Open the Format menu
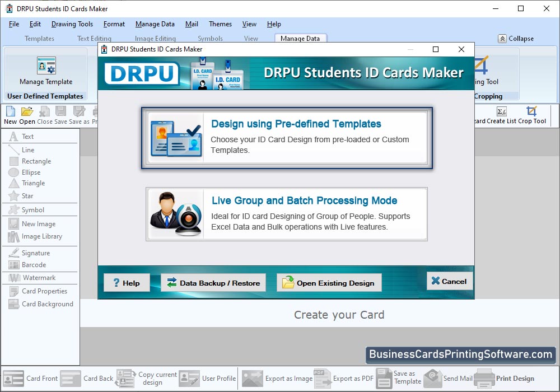The height and width of the screenshot is (392, 560). [114, 24]
